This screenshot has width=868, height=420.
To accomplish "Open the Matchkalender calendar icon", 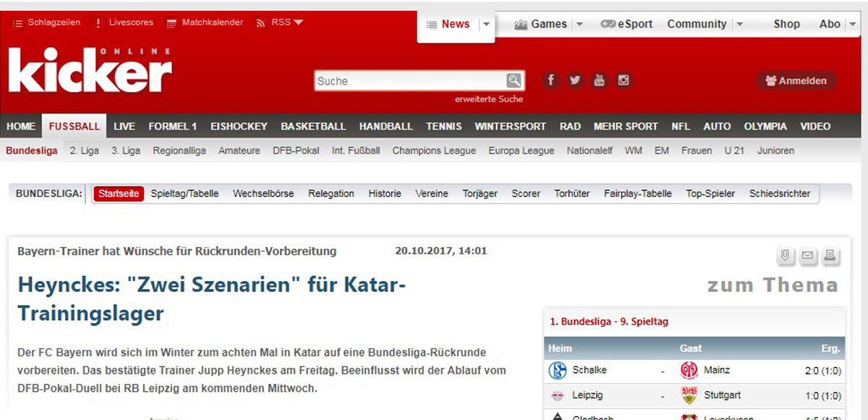I will tap(171, 23).
